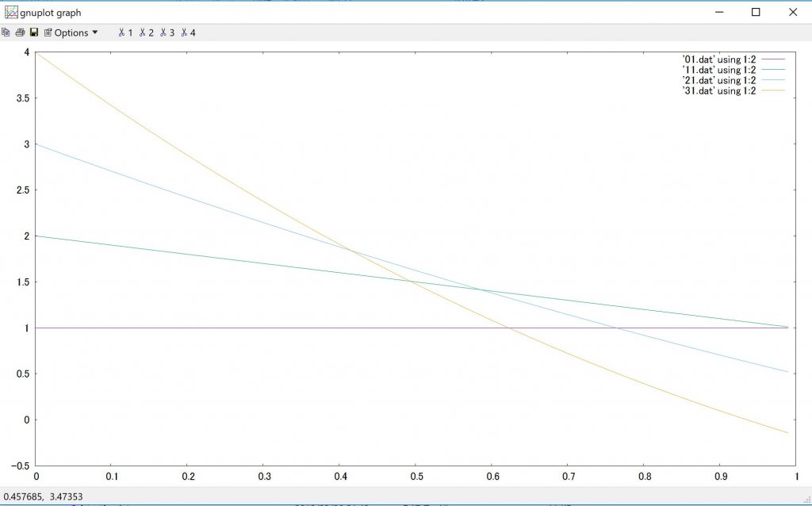Save the graph using the floppy icon
This screenshot has height=506, width=812.
(x=34, y=33)
